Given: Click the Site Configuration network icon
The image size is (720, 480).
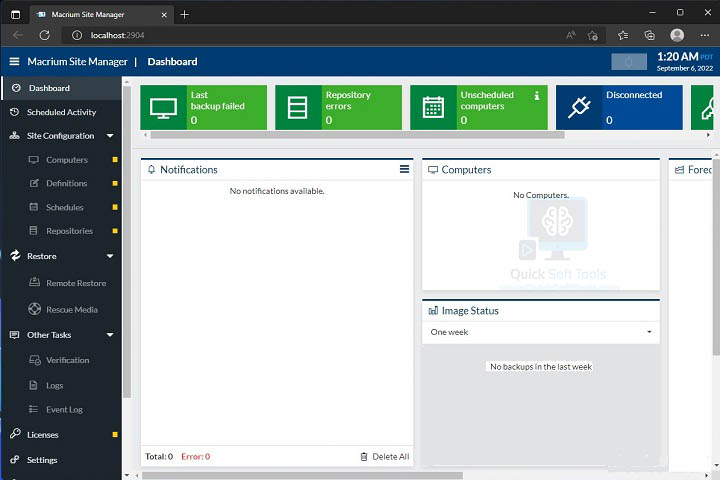Looking at the screenshot, I should point(15,136).
